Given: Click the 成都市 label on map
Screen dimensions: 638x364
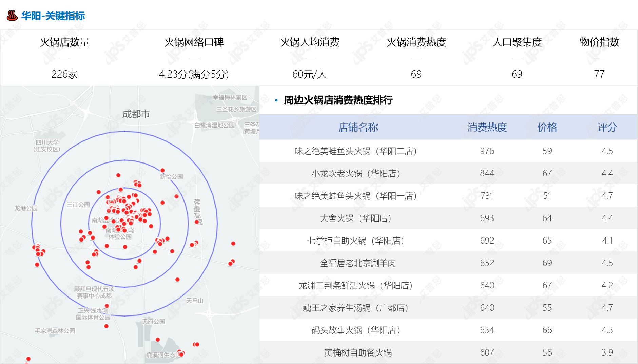Looking at the screenshot, I should point(136,114).
